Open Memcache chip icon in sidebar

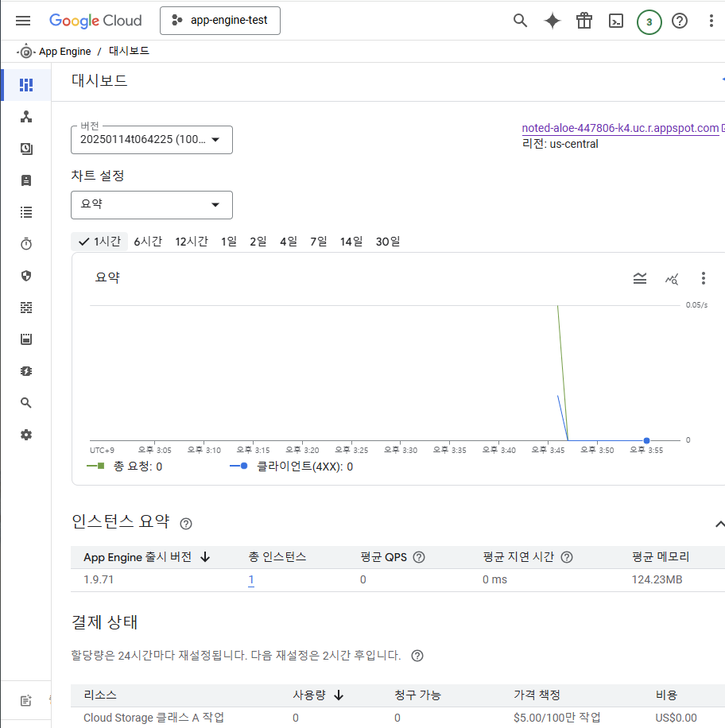(26, 371)
